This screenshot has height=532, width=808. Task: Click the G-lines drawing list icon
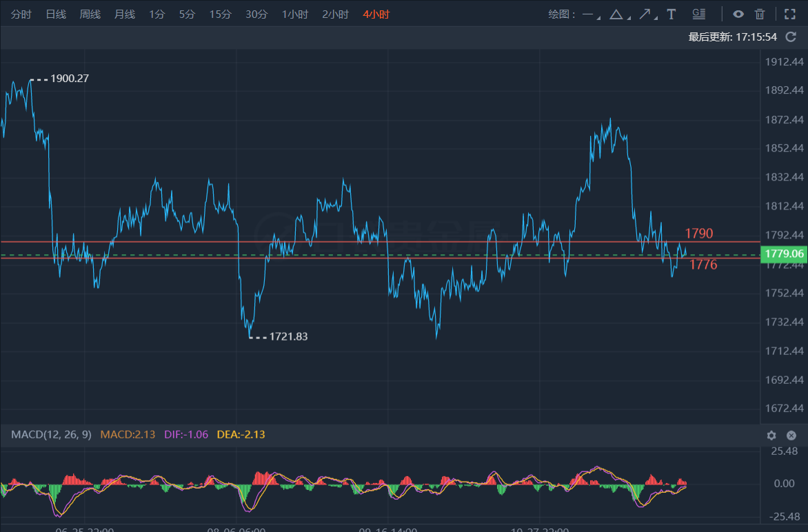[x=698, y=14]
